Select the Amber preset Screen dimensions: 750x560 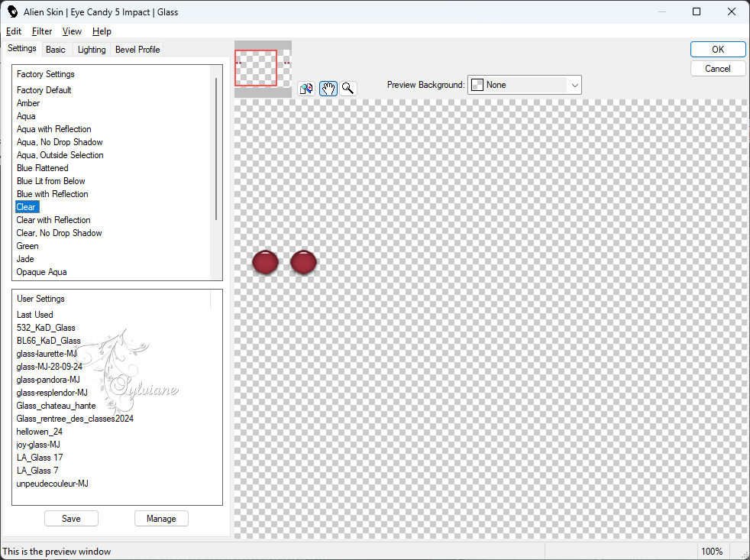28,103
